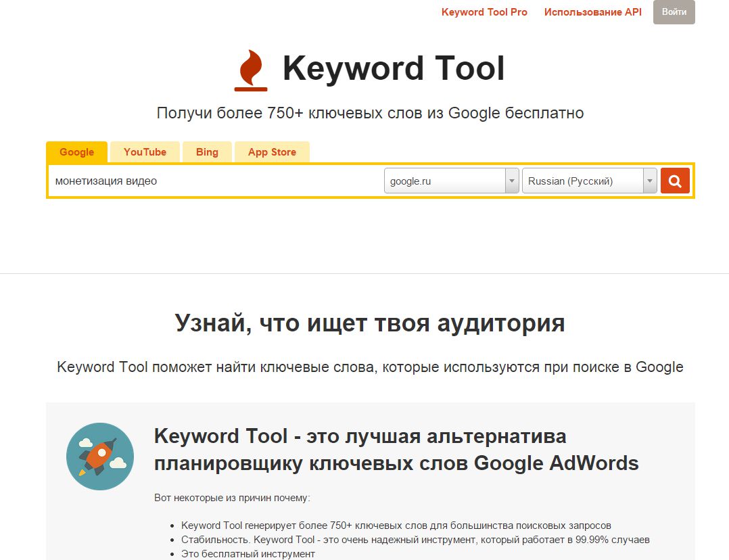Click the bullet starting with Стабильность
The image size is (729, 560).
pyautogui.click(x=415, y=540)
